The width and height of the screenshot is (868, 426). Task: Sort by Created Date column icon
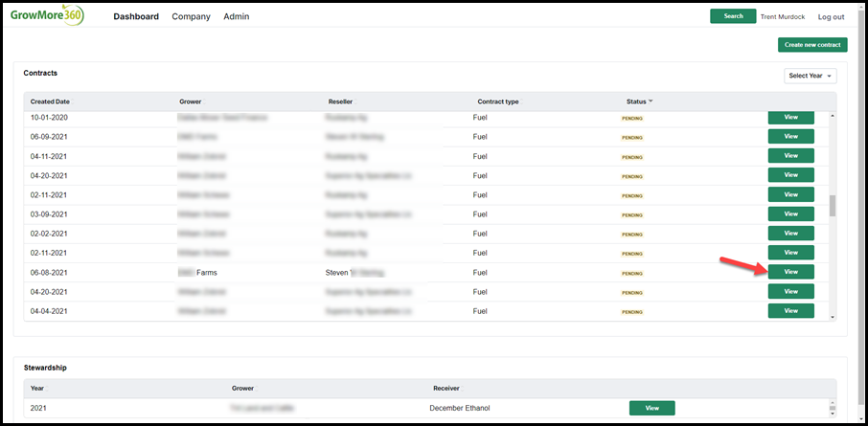[x=73, y=101]
